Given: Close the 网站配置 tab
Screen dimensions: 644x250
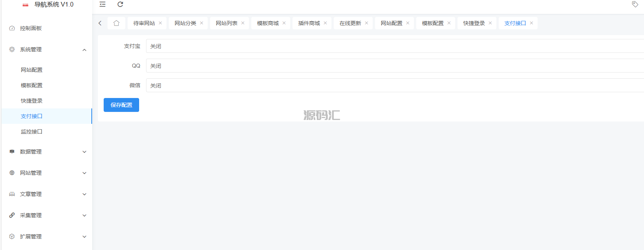Looking at the screenshot, I should pyautogui.click(x=408, y=23).
